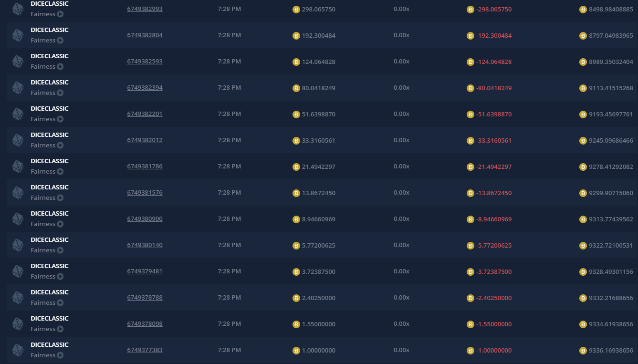Click the dice icon for bet 6749378788
This screenshot has height=364, width=638.
(x=18, y=298)
